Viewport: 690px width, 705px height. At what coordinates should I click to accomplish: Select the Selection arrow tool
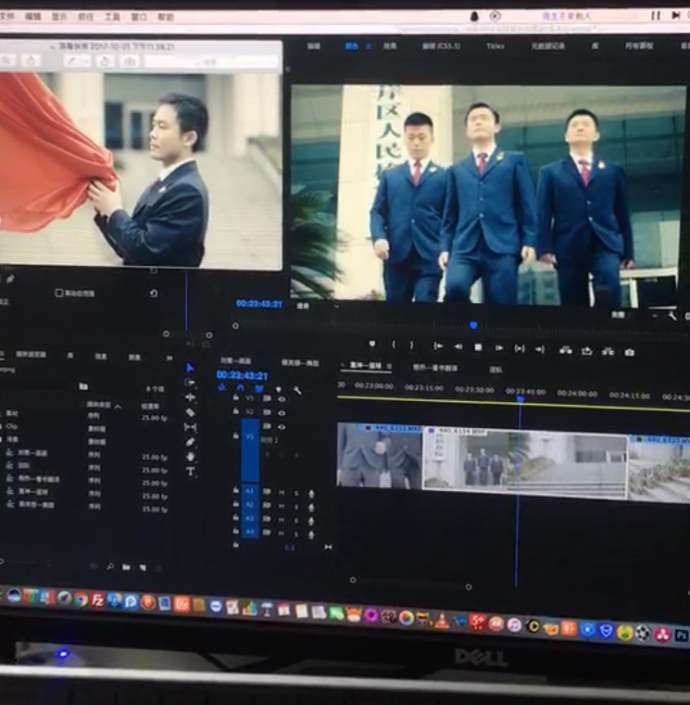[x=190, y=368]
